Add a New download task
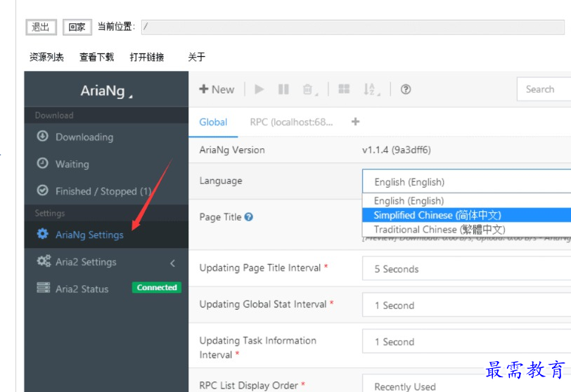 click(x=217, y=89)
